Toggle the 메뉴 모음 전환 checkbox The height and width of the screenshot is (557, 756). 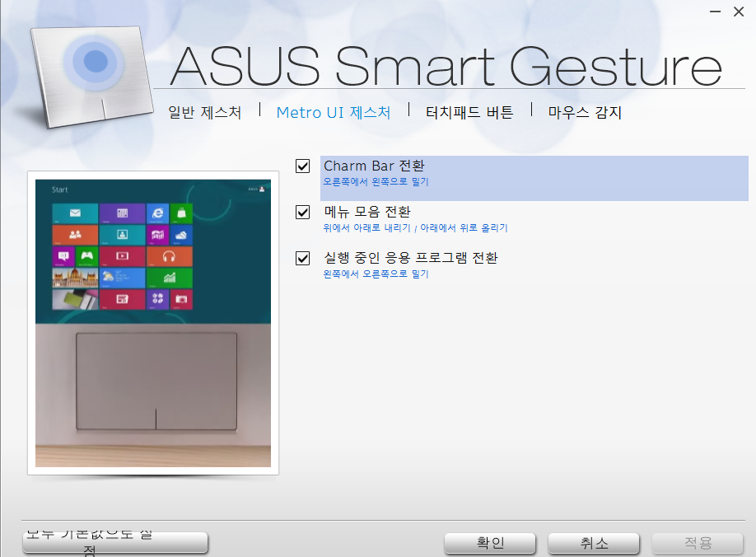coord(303,213)
